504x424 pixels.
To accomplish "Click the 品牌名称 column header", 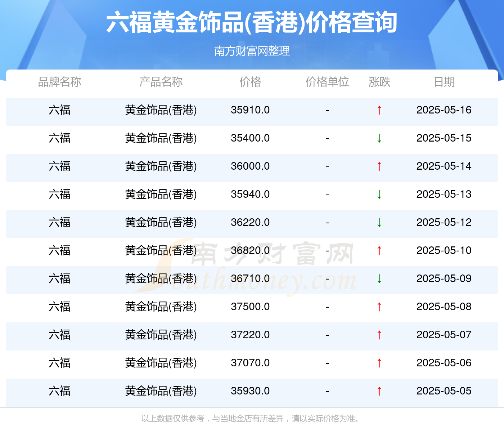I will tap(59, 82).
